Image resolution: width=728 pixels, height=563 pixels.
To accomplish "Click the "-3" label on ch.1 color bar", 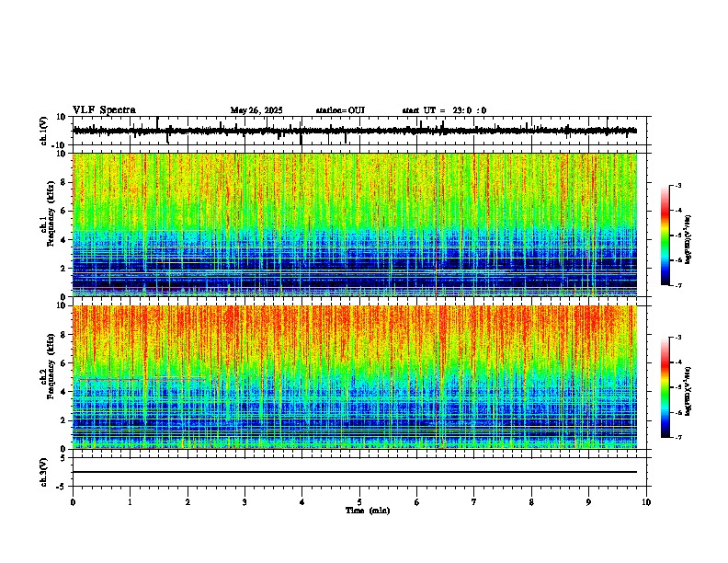I will coord(678,185).
